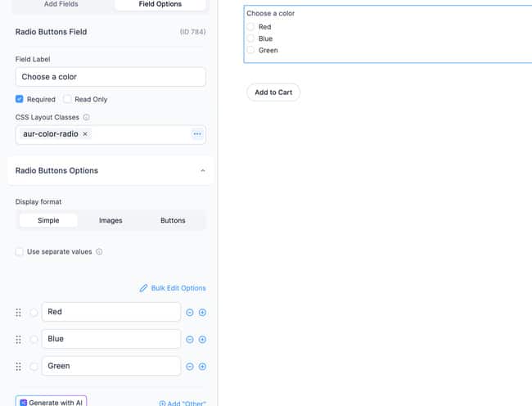Select Buttons display format
Screen dimensions: 532x406
tap(173, 220)
